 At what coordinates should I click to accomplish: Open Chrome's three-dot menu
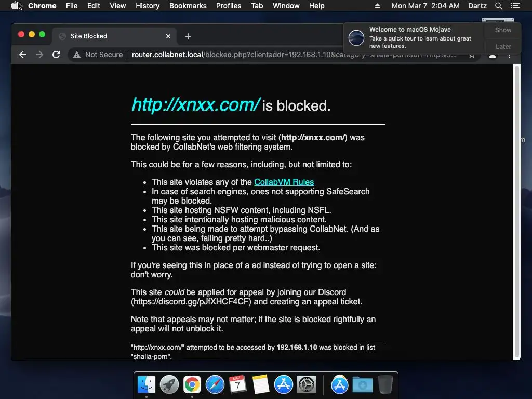tap(509, 56)
